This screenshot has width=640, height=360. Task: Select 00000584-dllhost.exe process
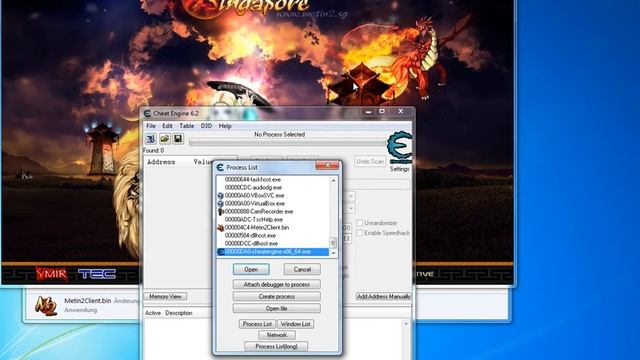273,236
